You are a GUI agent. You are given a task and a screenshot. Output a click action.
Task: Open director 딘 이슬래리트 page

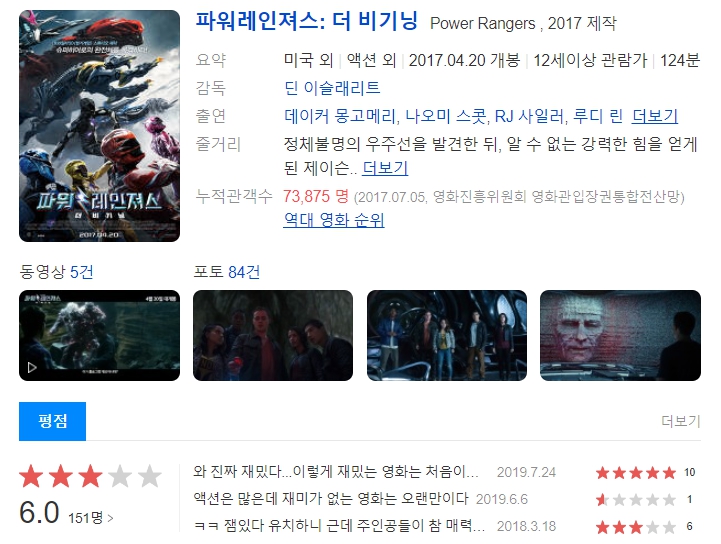coord(332,87)
